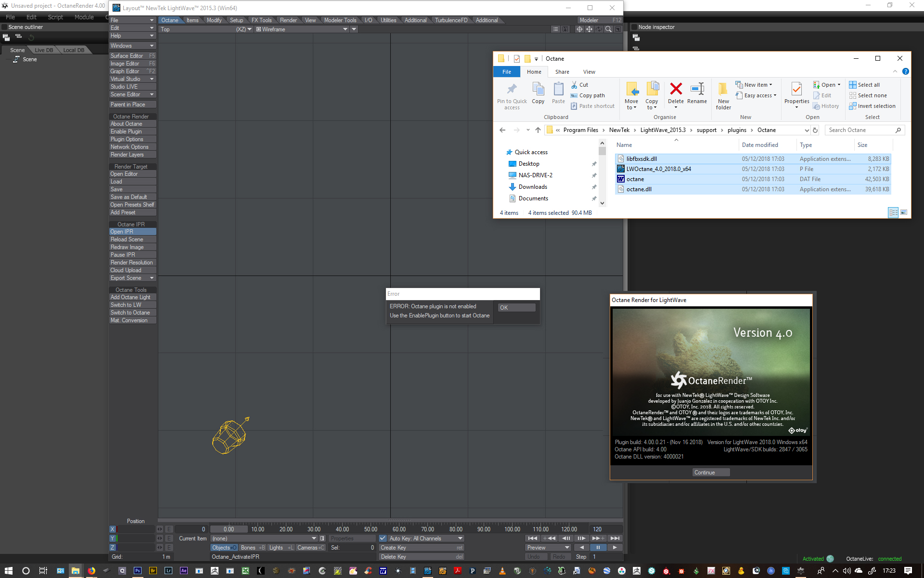Maximize viewport with corner icon
Screen dimensions: 924x578
pos(618,29)
